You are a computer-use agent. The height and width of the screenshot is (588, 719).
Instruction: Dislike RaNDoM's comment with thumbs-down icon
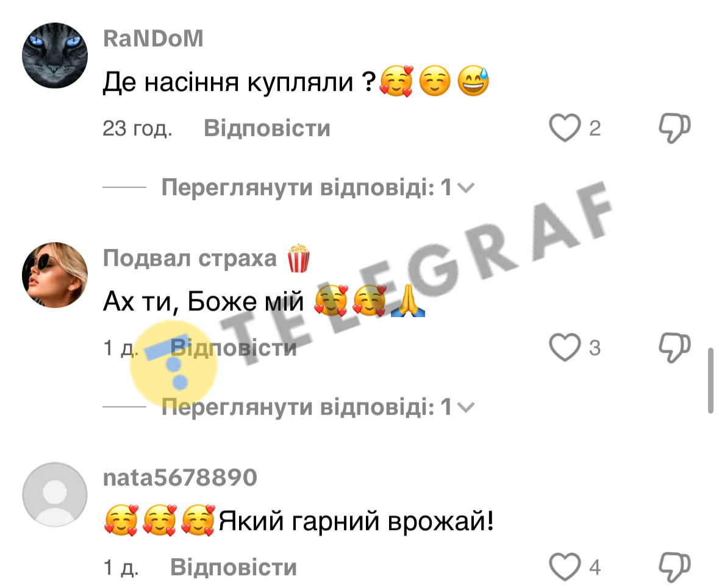(674, 128)
